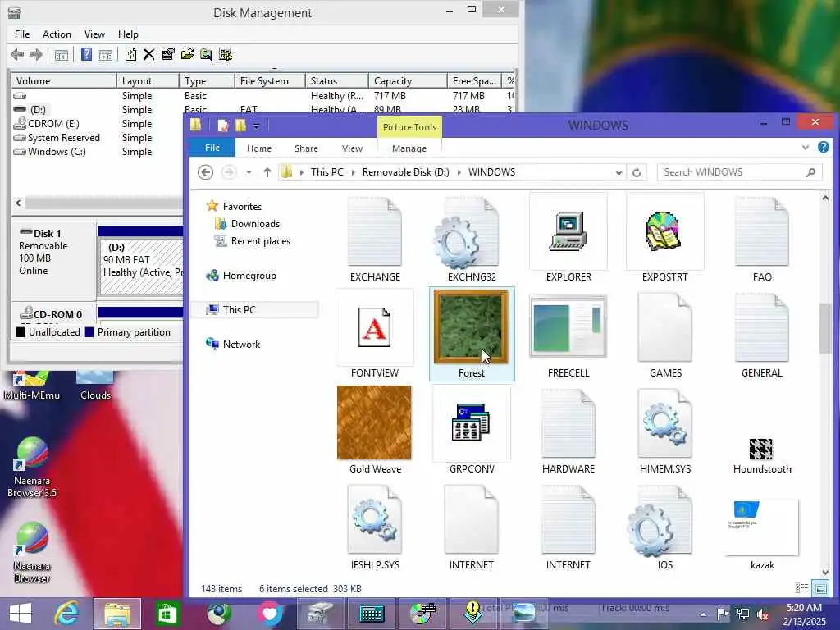The width and height of the screenshot is (840, 630).
Task: Switch to details view in the status bar
Action: click(x=802, y=588)
